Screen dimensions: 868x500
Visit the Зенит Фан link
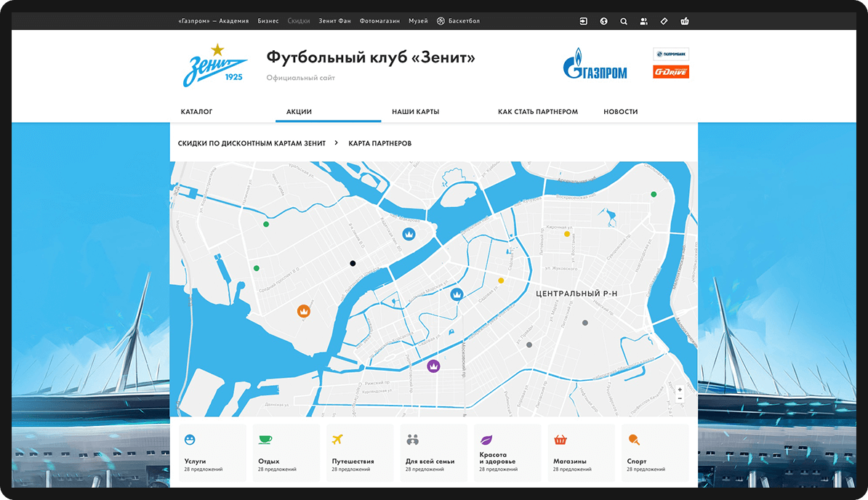point(334,21)
